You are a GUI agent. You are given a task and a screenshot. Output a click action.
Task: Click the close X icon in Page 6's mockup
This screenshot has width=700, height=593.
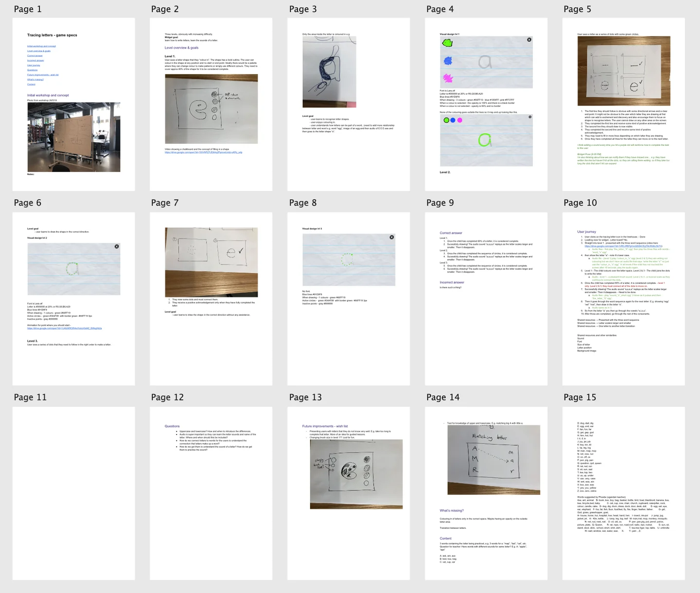pos(117,246)
